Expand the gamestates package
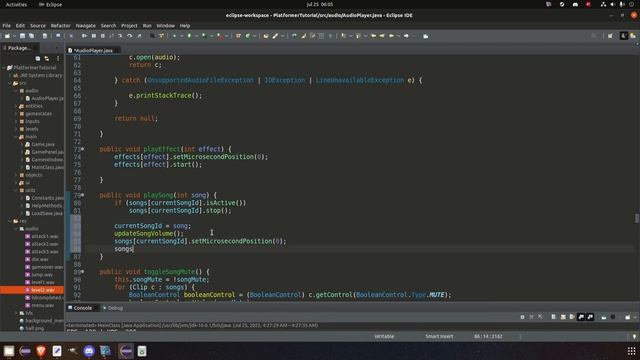The width and height of the screenshot is (640, 360). click(x=16, y=114)
